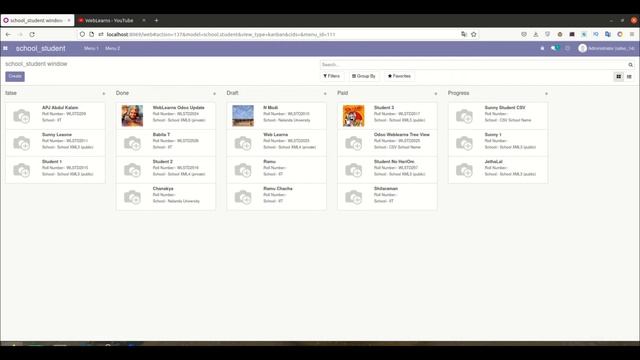
Task: Open the APJ Abdul Kalam card
Action: click(55, 116)
